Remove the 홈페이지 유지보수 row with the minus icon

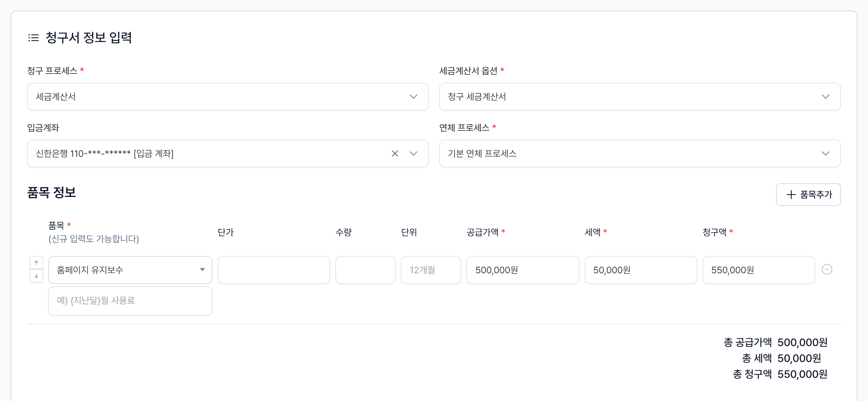(x=827, y=270)
